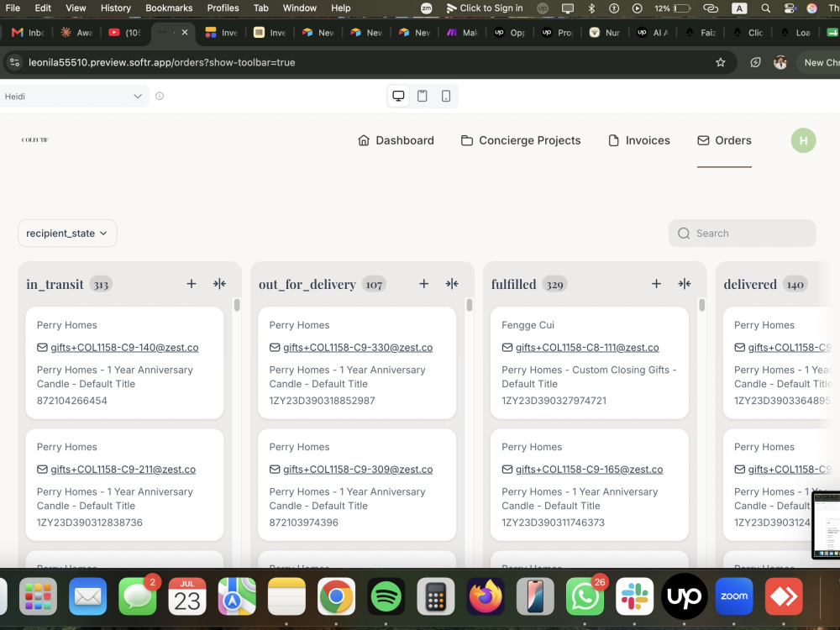Open email link gifts+COL1158-C8-111@zest.co
Image resolution: width=840 pixels, height=630 pixels.
point(587,347)
